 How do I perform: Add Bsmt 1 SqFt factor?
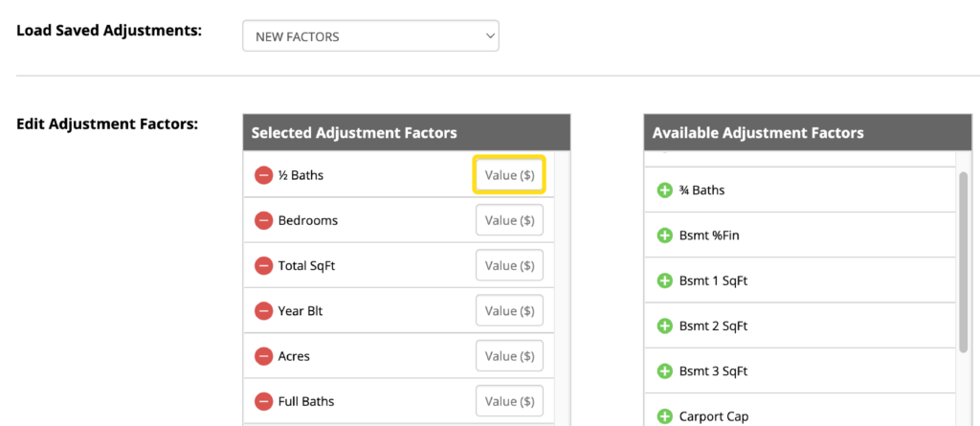click(664, 280)
